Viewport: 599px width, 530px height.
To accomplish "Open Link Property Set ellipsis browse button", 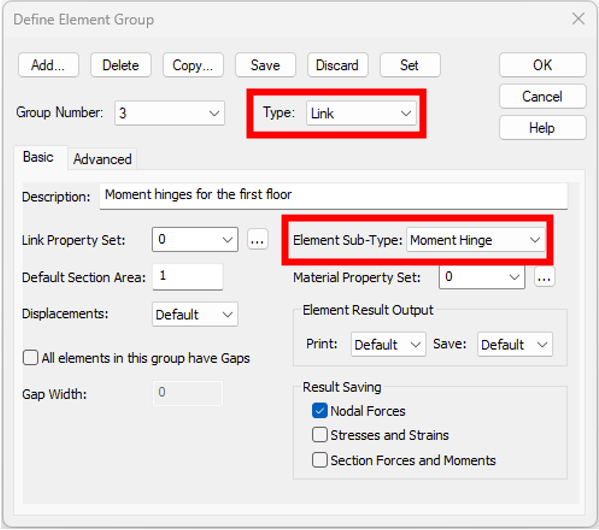I will pos(257,240).
